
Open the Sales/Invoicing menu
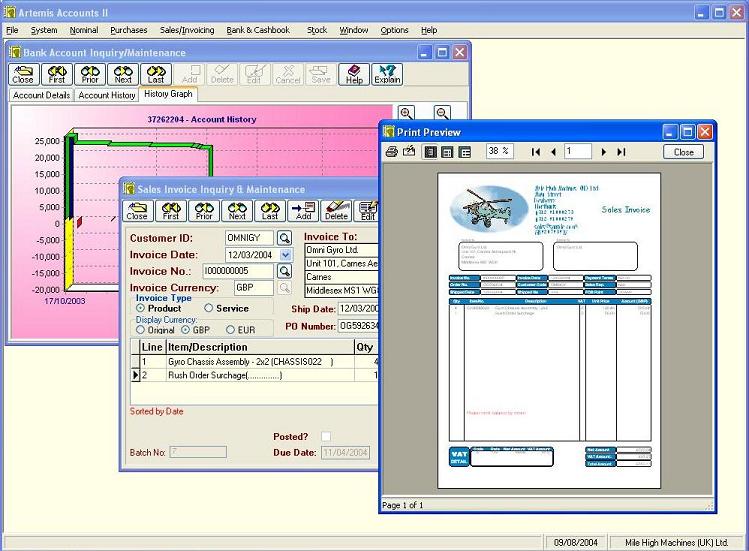pyautogui.click(x=187, y=30)
